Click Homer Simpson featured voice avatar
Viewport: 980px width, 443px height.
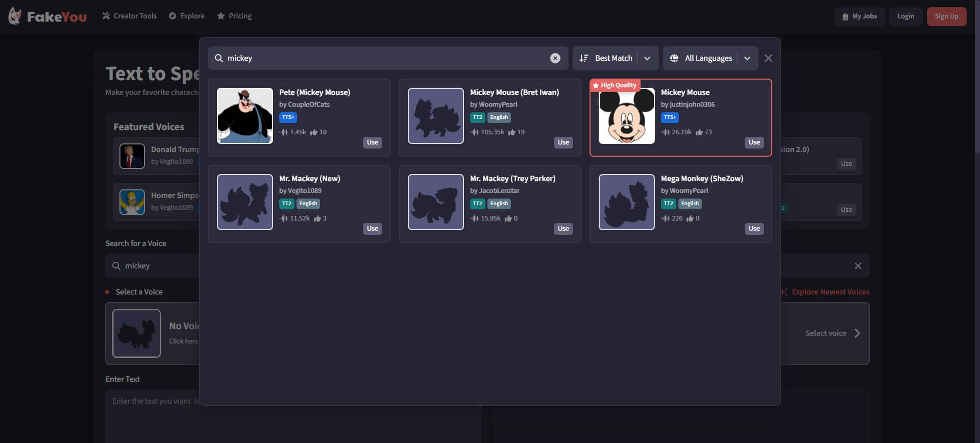pos(132,202)
